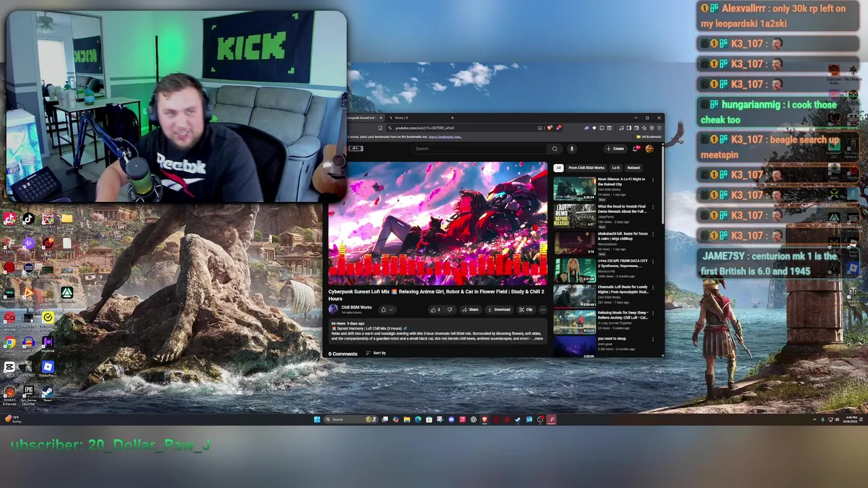Open options for Relaxing Music for Deep Sleep
The image size is (868, 488).
pos(653,313)
